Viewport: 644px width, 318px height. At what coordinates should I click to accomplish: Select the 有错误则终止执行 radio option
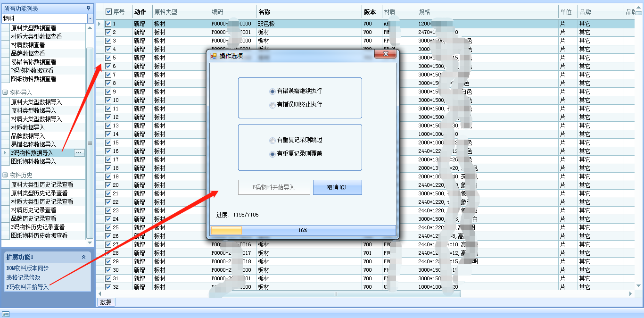click(x=272, y=105)
